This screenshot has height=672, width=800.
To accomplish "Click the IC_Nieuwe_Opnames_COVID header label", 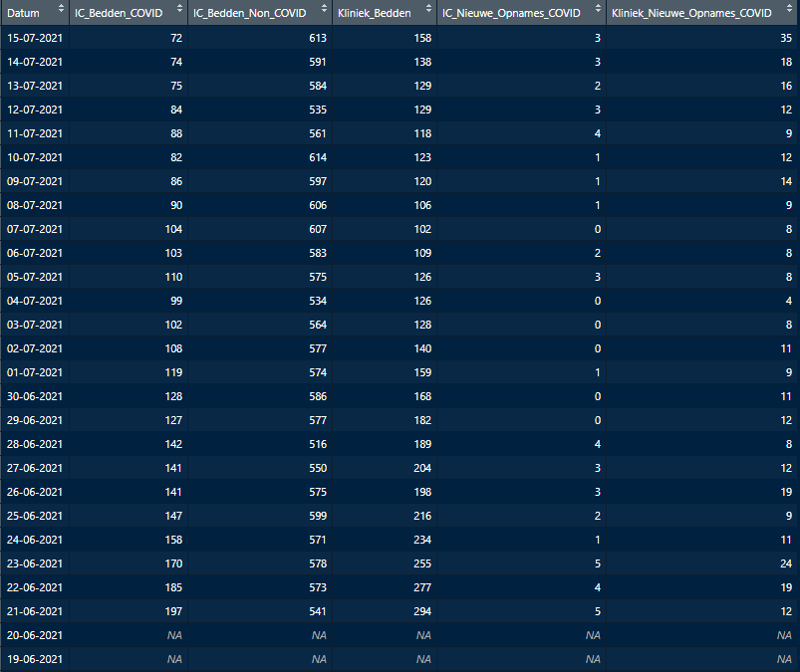I will (x=511, y=13).
